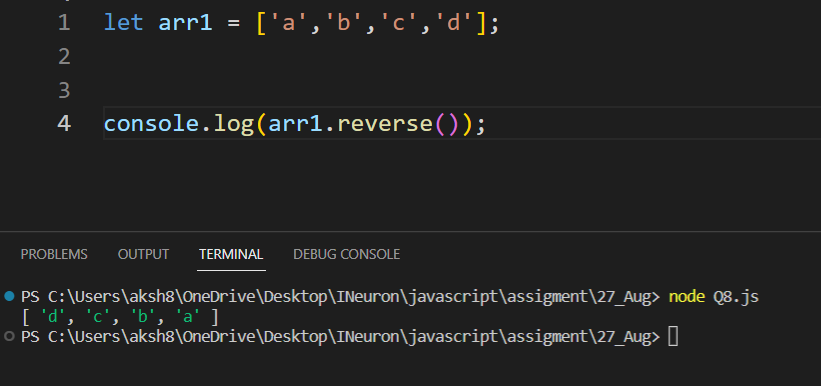
Task: Click the 'let' keyword on line 1
Action: click(x=124, y=23)
